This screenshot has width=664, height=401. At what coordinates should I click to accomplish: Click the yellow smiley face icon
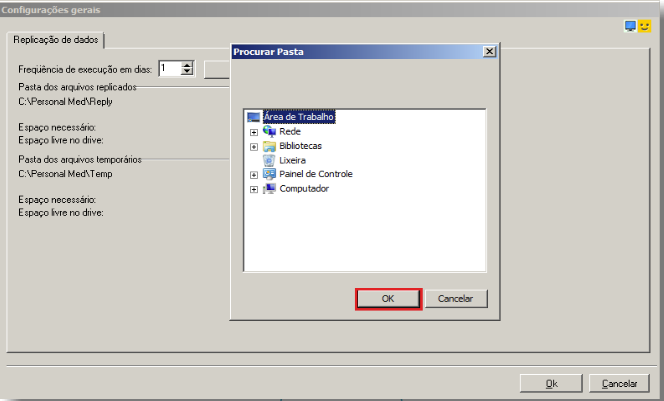645,26
